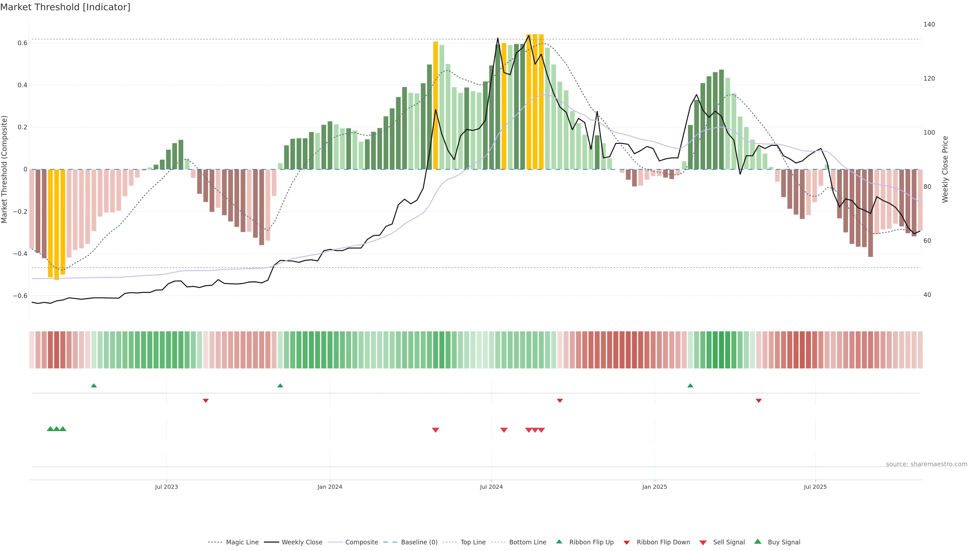The height and width of the screenshot is (551, 980).
Task: Select Ribbon Flip Down marker just after Jul 2023
Action: 206,400
